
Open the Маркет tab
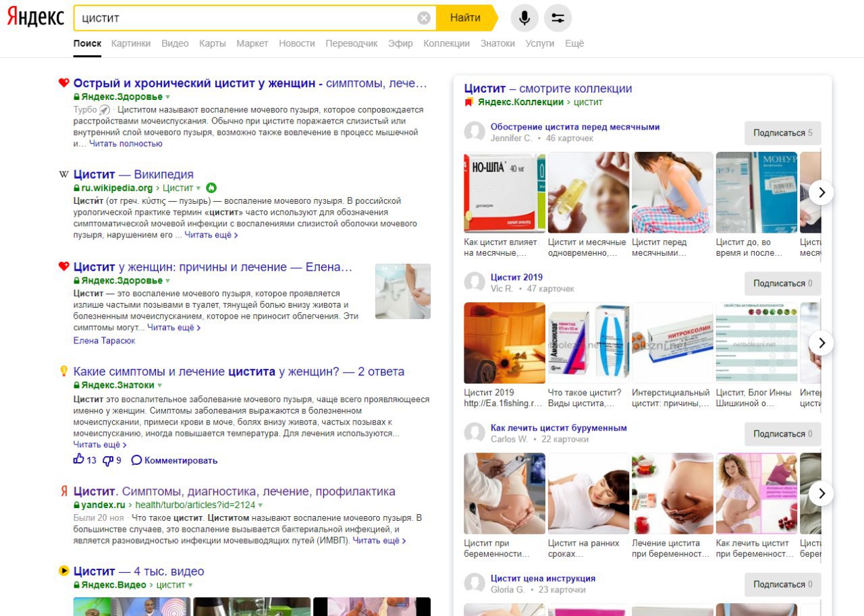(252, 43)
